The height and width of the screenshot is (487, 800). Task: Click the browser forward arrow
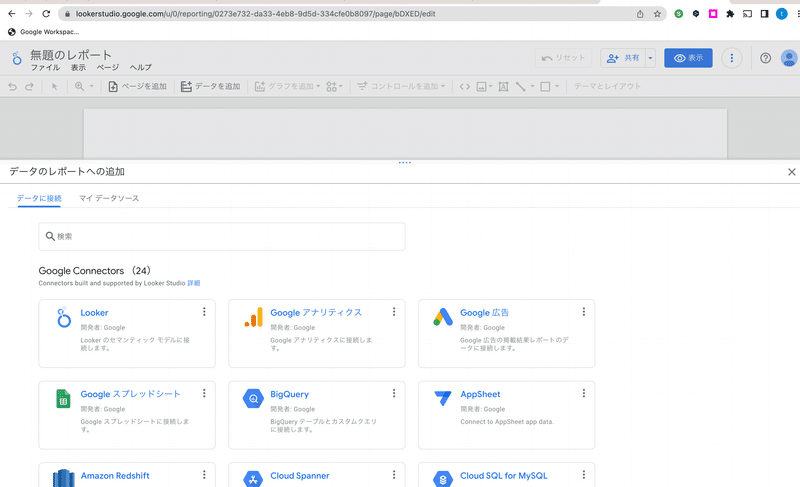tap(29, 14)
